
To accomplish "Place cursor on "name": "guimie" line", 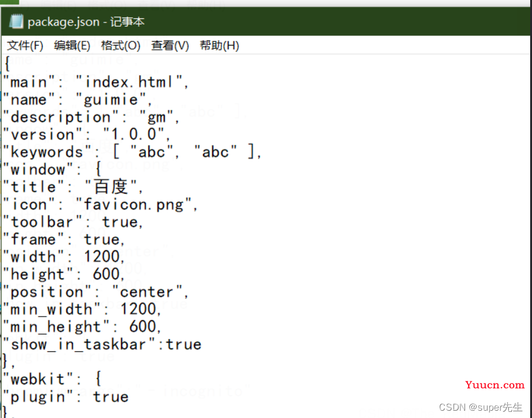I will (78, 100).
